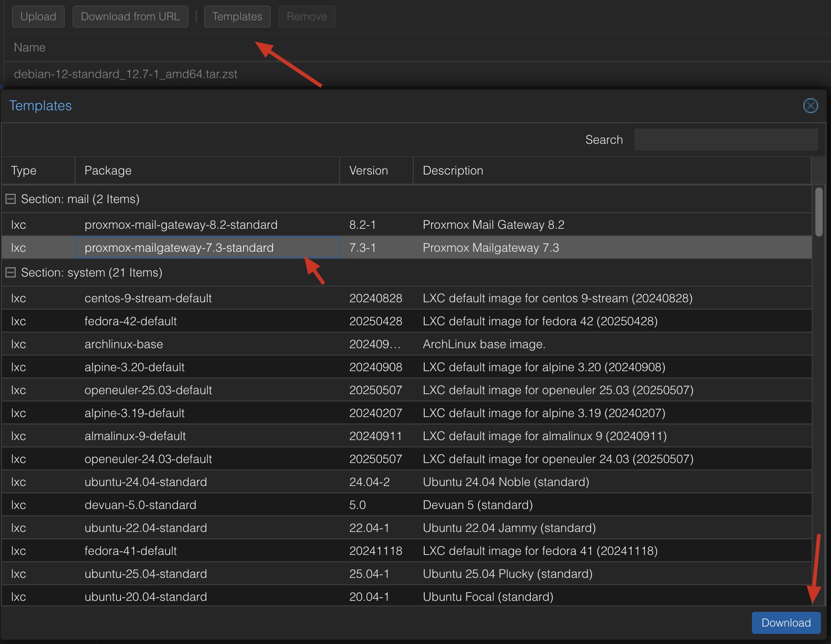This screenshot has height=644, width=831.
Task: Click the templates list scrollbar thumb
Action: coord(819,212)
